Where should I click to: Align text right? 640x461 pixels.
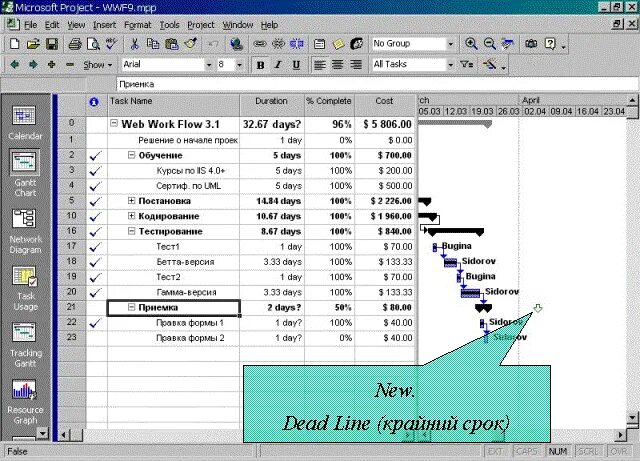tap(356, 65)
